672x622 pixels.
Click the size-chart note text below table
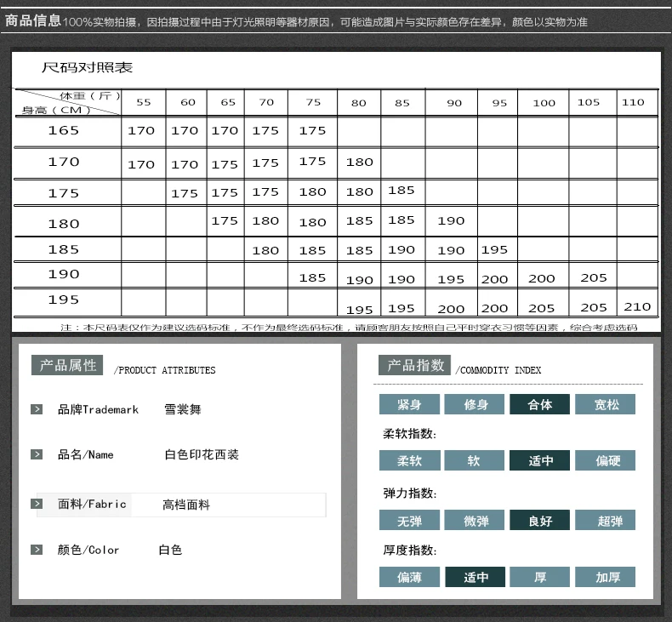pos(349,328)
